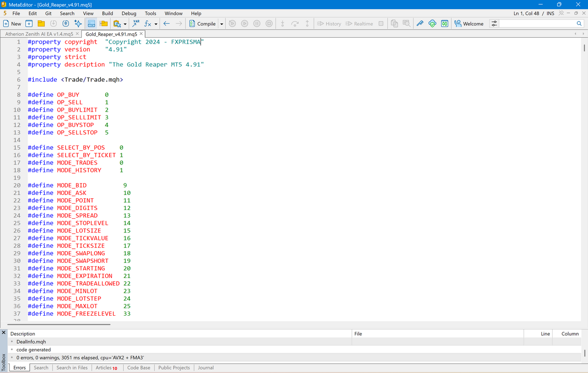Expand the Compile dropdown arrow
Viewport: 588px width, 373px height.
click(x=221, y=23)
